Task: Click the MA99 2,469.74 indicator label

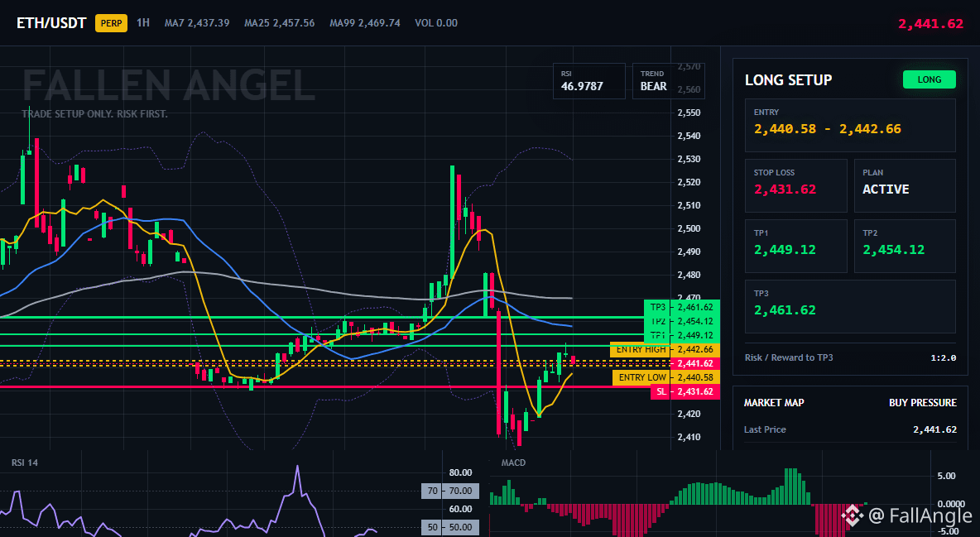Action: click(x=365, y=23)
